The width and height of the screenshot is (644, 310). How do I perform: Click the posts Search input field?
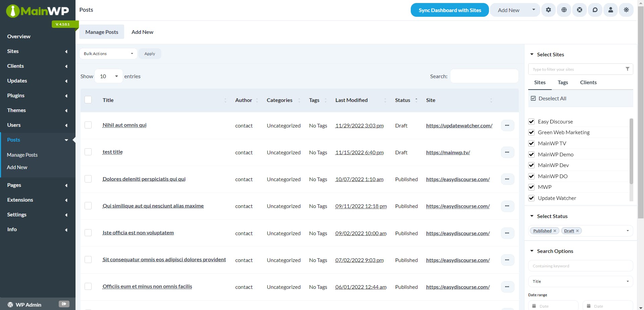[484, 76]
